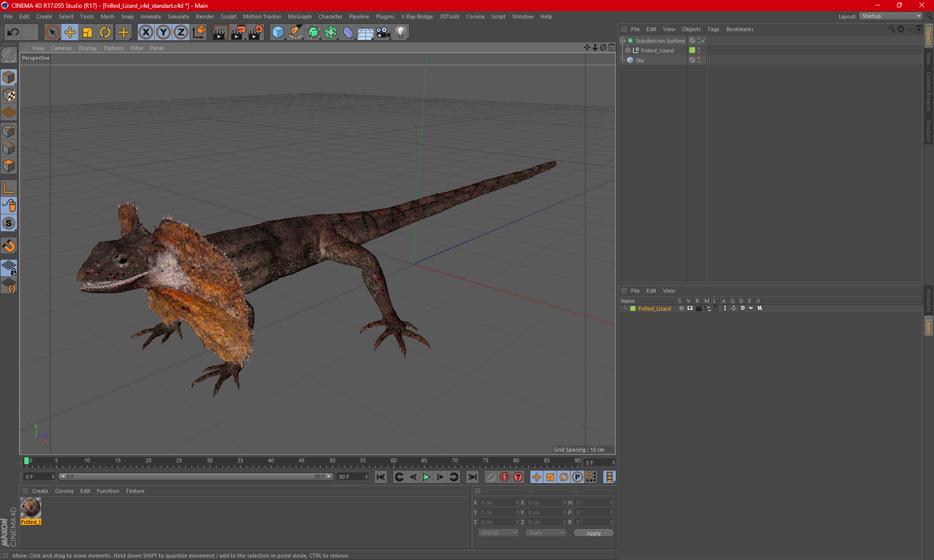934x560 pixels.
Task: Open the World coordinate dropdown
Action: point(499,533)
